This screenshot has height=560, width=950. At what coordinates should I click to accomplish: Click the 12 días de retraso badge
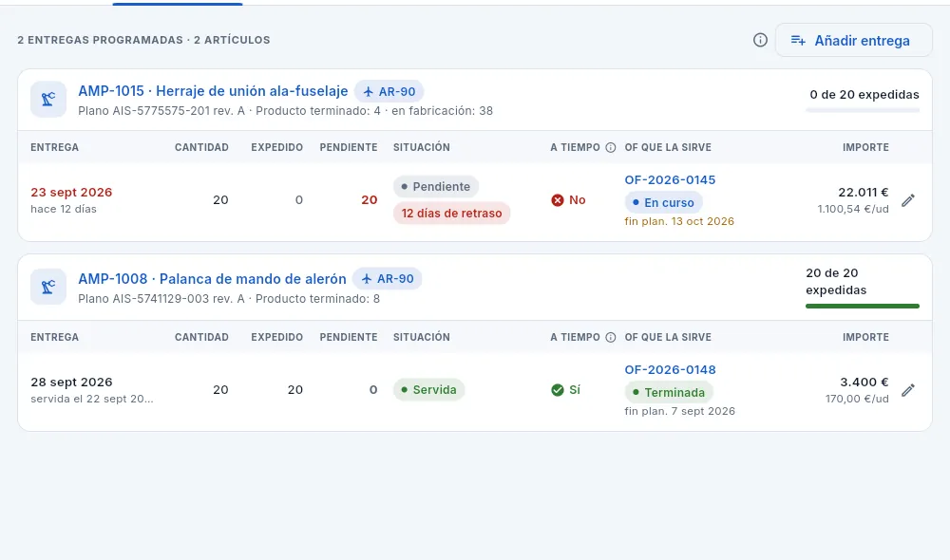[451, 214]
